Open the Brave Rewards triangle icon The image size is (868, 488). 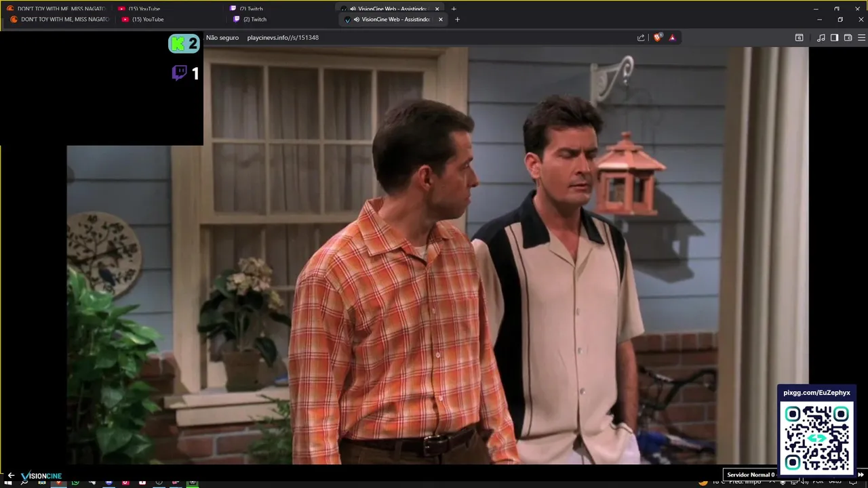pyautogui.click(x=673, y=38)
